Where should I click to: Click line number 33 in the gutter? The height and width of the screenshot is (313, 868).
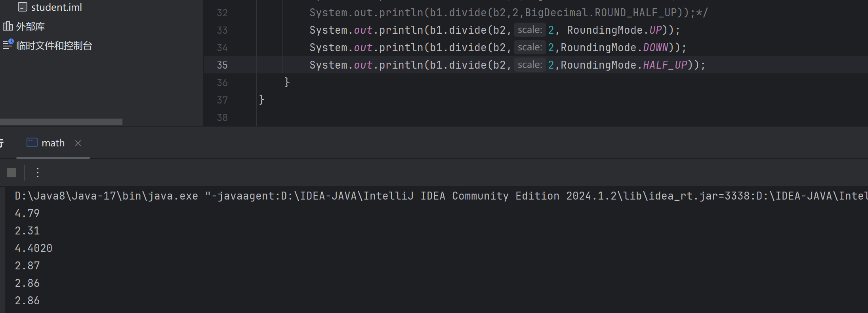pos(222,30)
